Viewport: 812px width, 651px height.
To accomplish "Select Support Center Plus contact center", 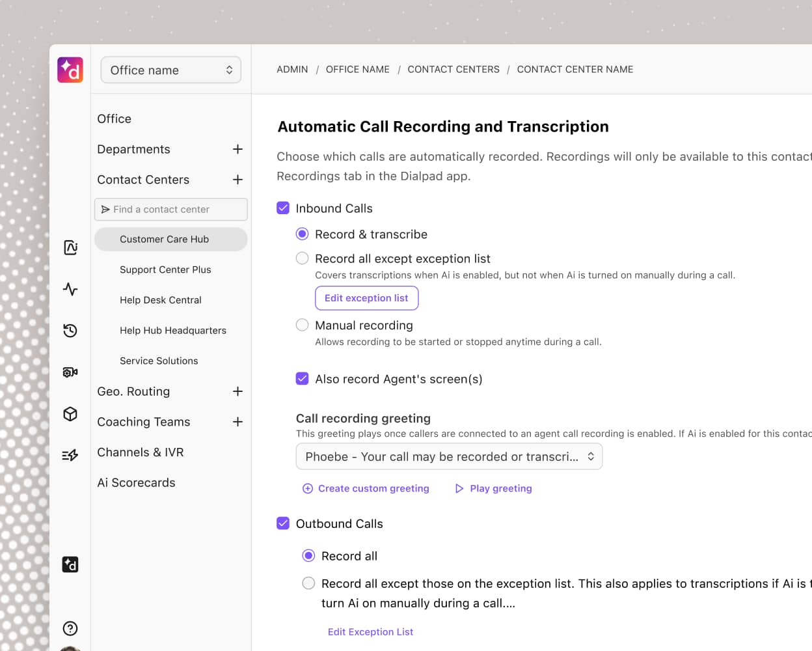I will pyautogui.click(x=165, y=270).
